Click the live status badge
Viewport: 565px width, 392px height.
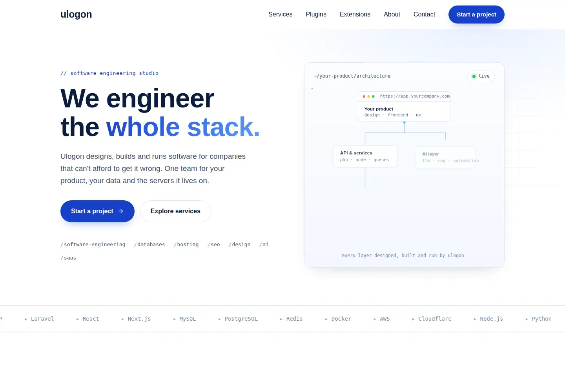pos(481,76)
